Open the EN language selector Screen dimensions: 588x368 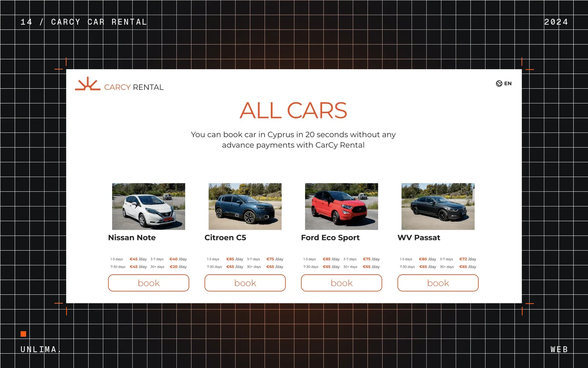tap(504, 84)
